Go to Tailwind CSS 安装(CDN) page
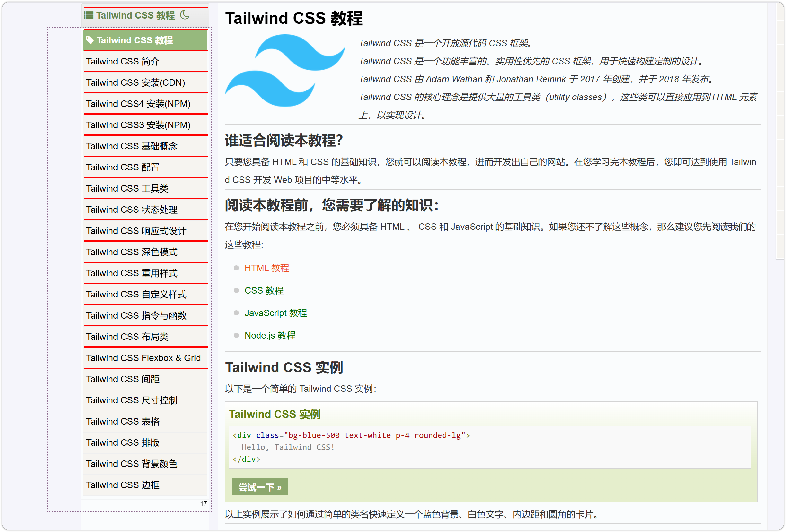The image size is (786, 532). pos(146,82)
